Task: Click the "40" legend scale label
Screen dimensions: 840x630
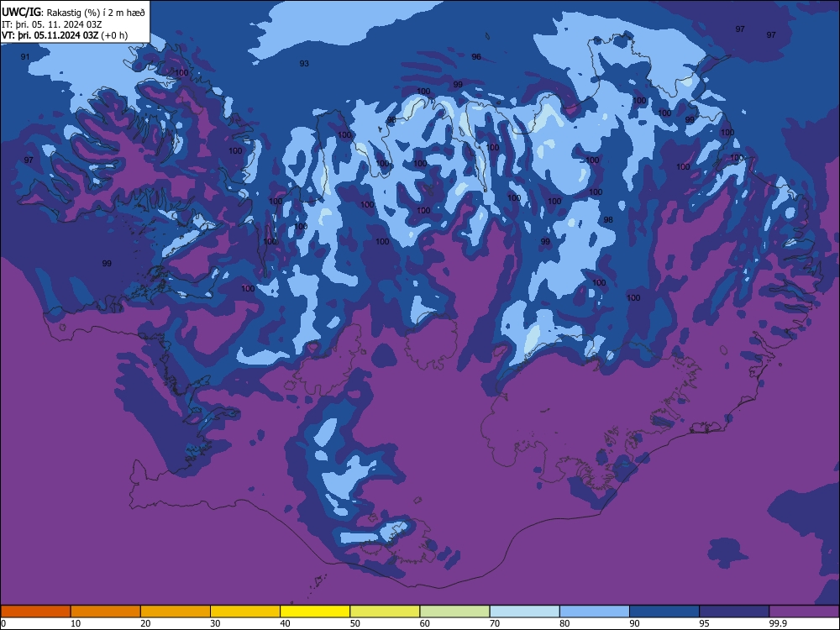Action: coord(286,623)
